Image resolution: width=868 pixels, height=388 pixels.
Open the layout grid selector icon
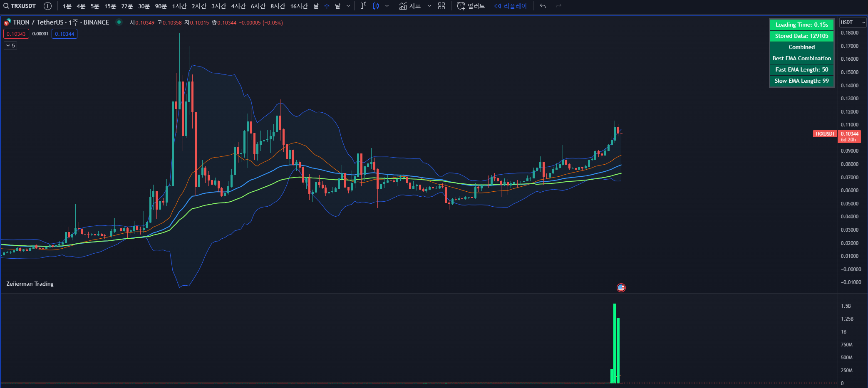(x=441, y=6)
